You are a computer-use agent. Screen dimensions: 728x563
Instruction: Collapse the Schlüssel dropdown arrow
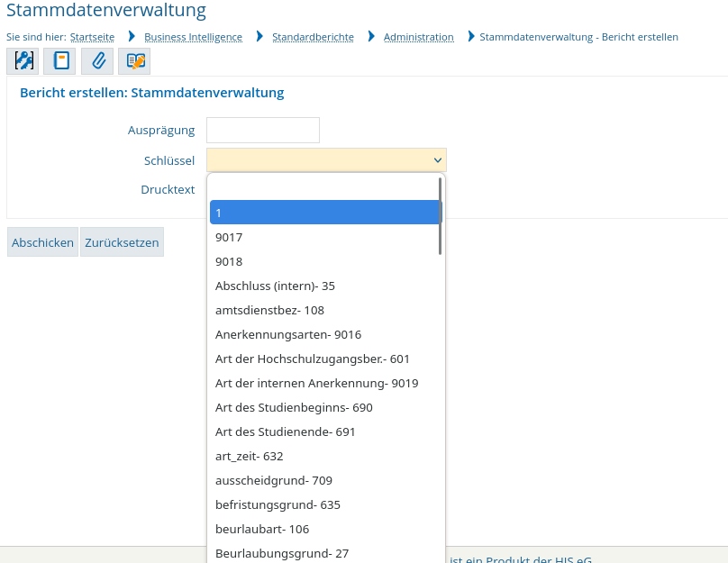pyautogui.click(x=437, y=160)
